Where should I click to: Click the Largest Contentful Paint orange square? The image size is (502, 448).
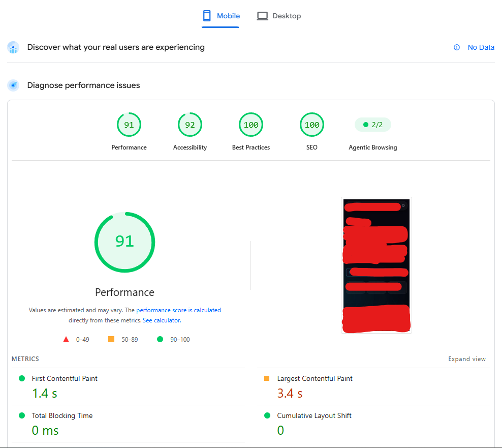click(x=267, y=378)
